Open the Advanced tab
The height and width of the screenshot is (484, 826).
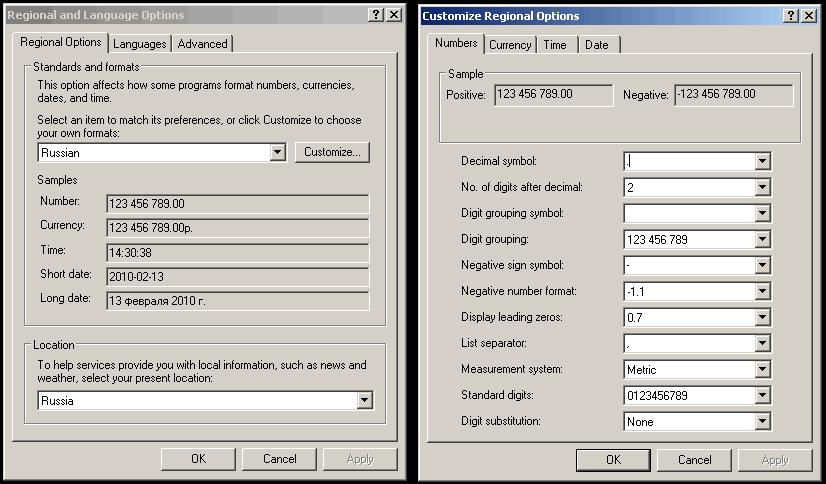click(x=202, y=44)
